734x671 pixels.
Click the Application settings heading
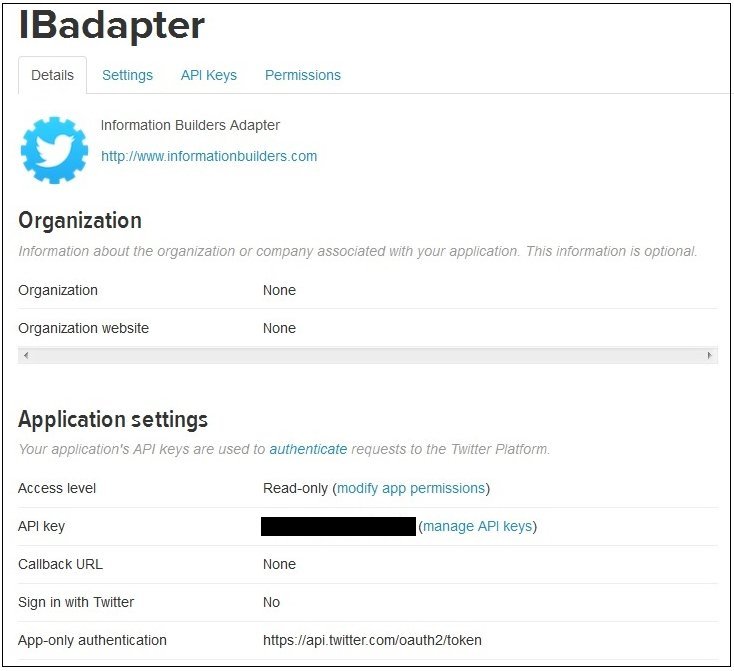coord(113,420)
